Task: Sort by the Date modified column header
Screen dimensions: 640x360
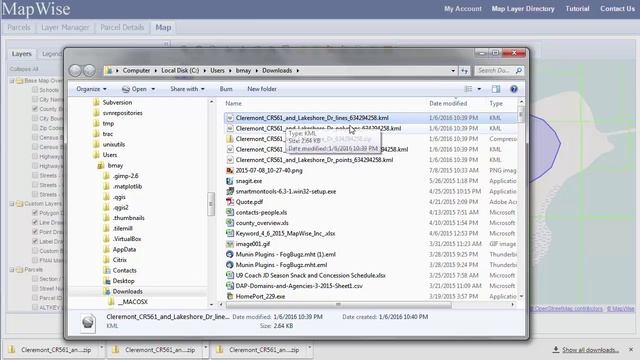Action: coord(448,103)
